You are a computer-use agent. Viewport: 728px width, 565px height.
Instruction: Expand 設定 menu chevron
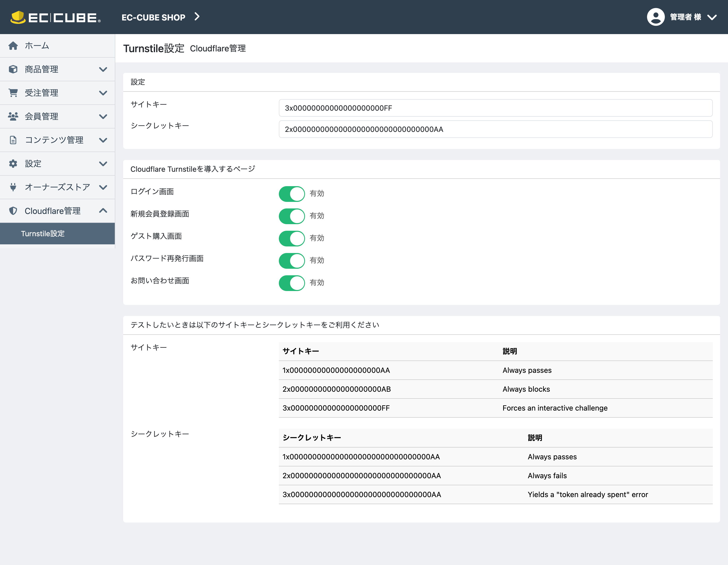(103, 164)
